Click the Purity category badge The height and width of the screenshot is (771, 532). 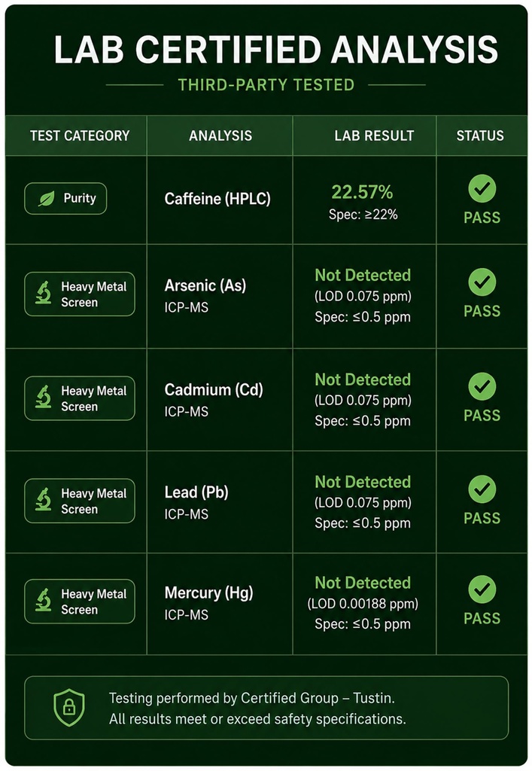point(65,199)
